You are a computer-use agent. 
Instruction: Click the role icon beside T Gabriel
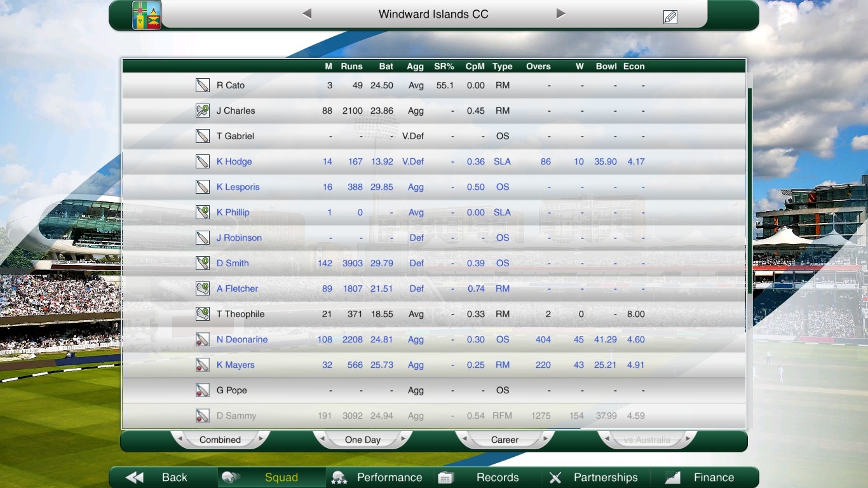point(203,136)
